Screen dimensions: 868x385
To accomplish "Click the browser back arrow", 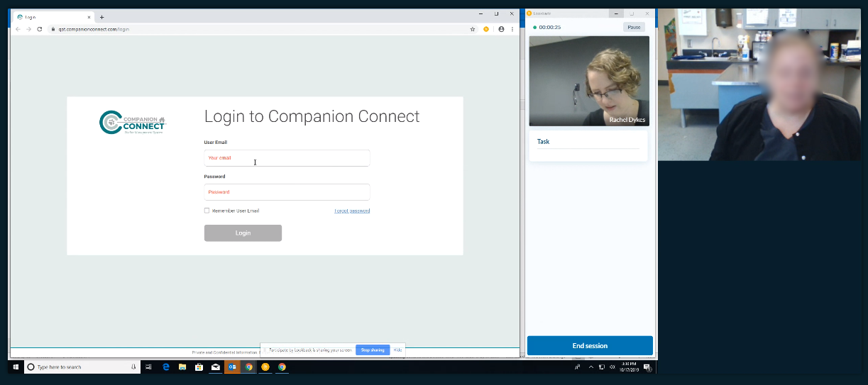I will pyautogui.click(x=18, y=29).
